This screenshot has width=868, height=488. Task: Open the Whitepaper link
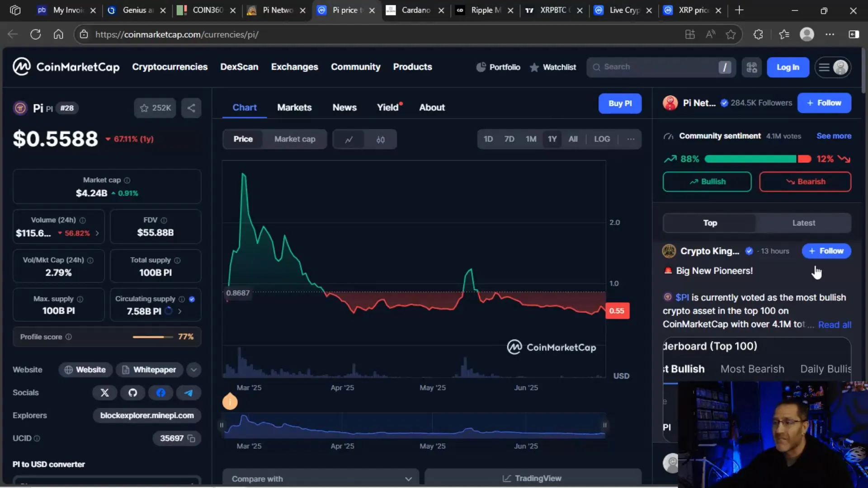pyautogui.click(x=150, y=370)
